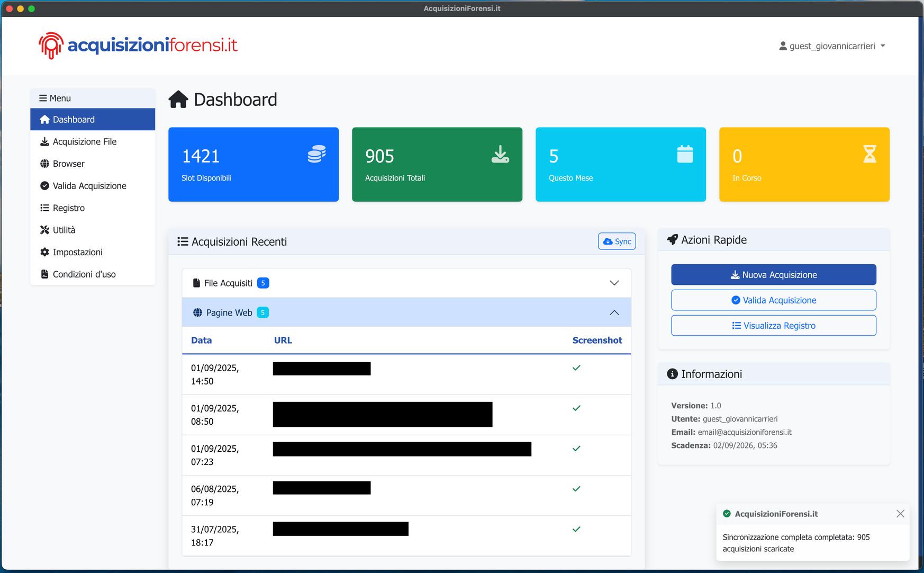Open Utilità menu item
Screen dimensions: 924x573
[93, 230]
